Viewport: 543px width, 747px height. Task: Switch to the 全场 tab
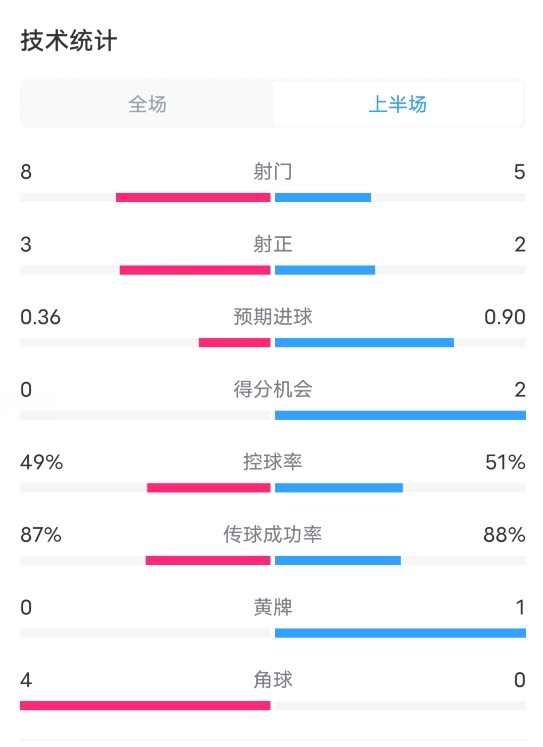(x=147, y=104)
